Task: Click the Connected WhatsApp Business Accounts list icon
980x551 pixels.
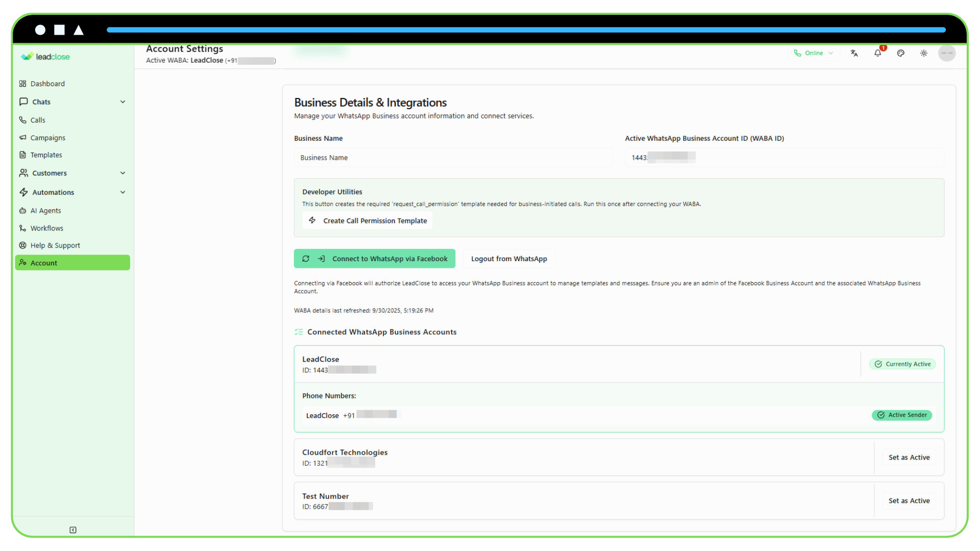Action: 299,332
